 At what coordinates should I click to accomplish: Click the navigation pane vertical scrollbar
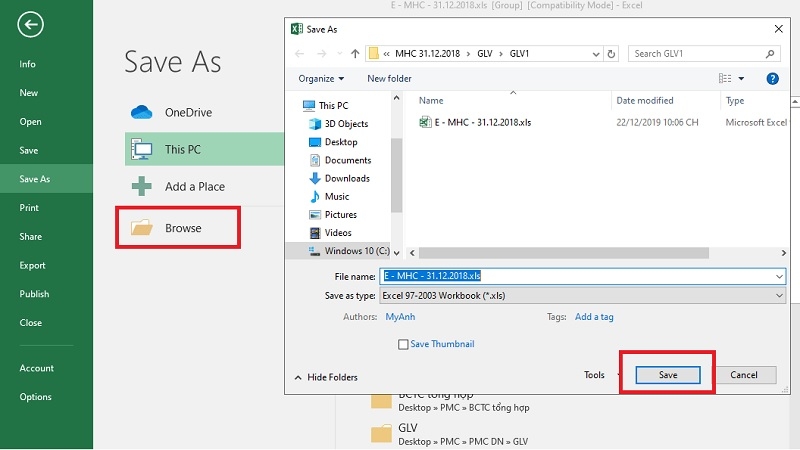tap(396, 175)
